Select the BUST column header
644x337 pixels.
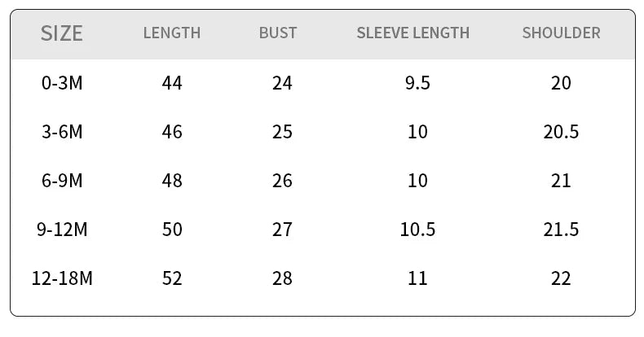coord(278,33)
